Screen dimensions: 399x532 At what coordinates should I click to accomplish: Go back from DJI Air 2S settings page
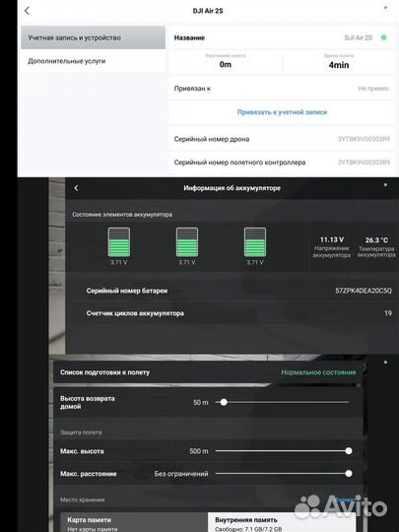28,11
